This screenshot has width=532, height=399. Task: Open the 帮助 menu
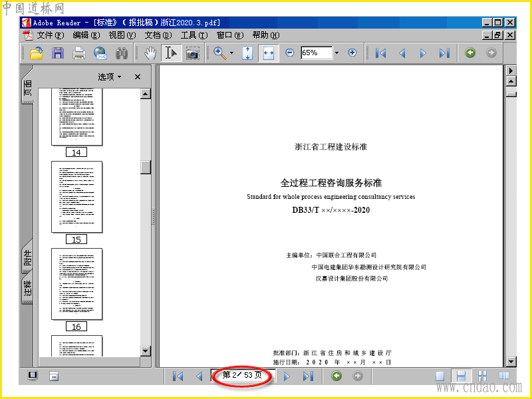[x=265, y=35]
